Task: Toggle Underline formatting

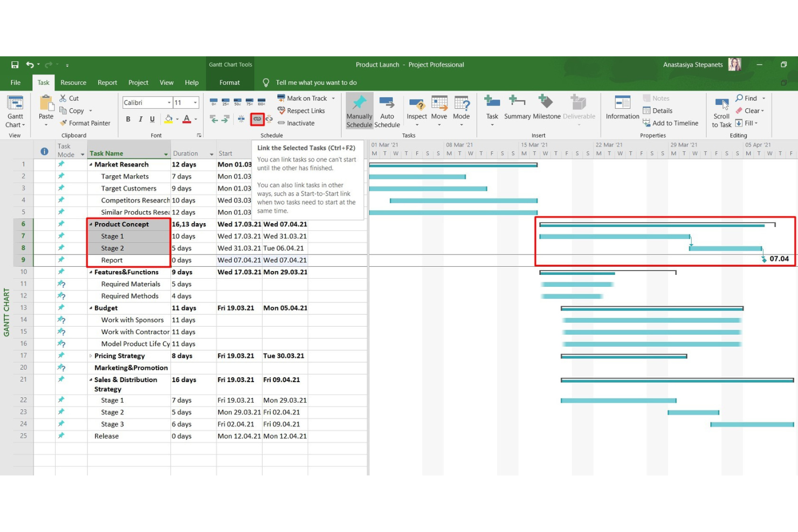Action: (x=153, y=119)
